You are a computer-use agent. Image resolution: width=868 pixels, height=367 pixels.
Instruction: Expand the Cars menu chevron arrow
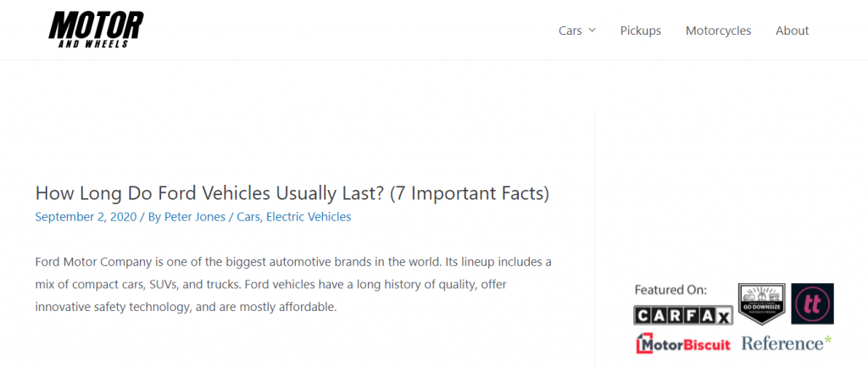point(592,30)
